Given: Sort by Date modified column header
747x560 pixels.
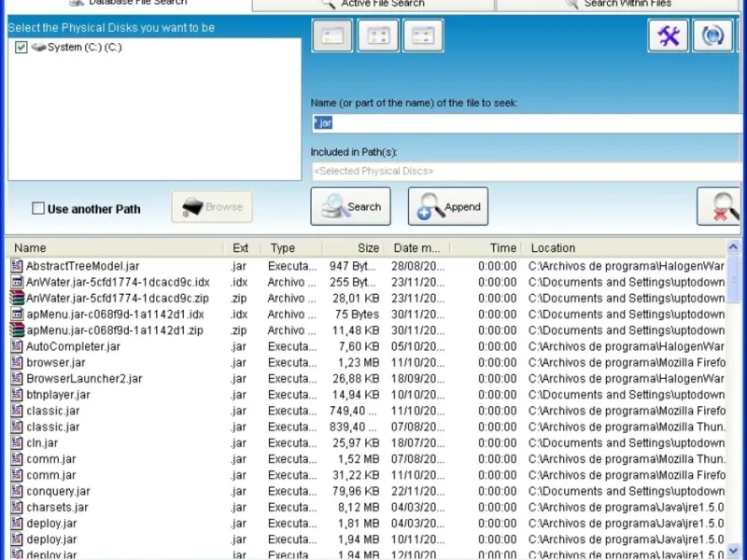Looking at the screenshot, I should (x=416, y=248).
